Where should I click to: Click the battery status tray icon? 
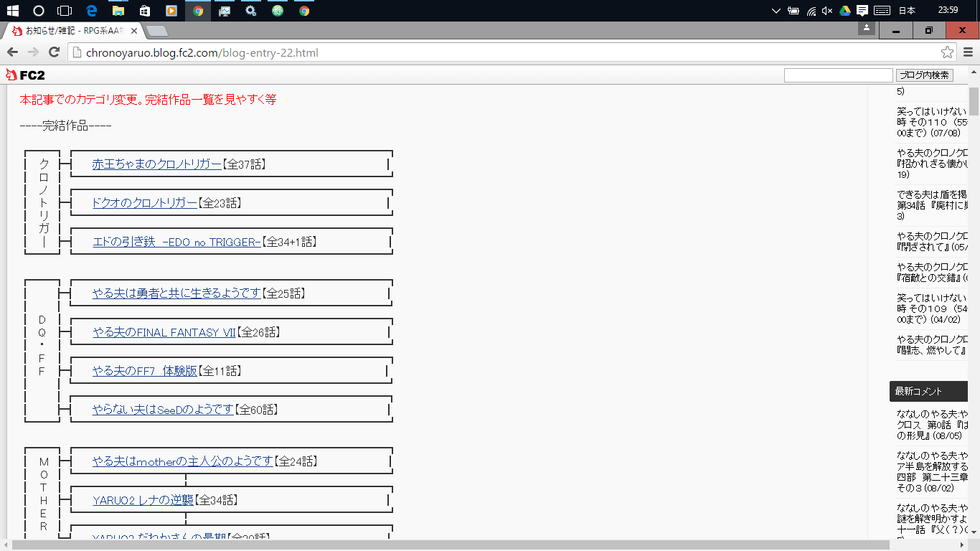pyautogui.click(x=793, y=11)
